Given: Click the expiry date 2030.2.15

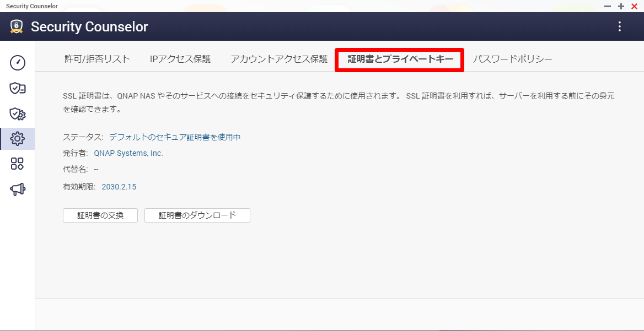Looking at the screenshot, I should point(119,187).
